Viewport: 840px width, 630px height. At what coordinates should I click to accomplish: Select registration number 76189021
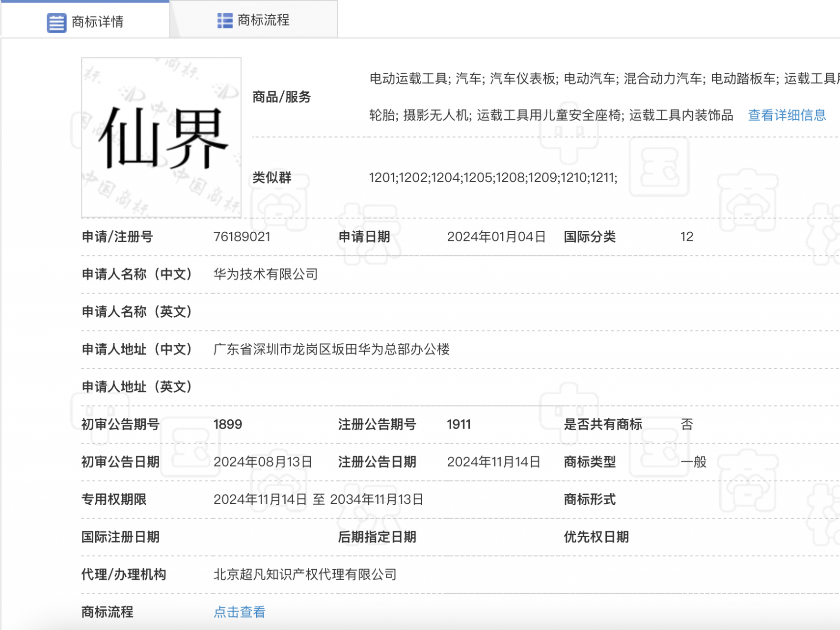[242, 237]
